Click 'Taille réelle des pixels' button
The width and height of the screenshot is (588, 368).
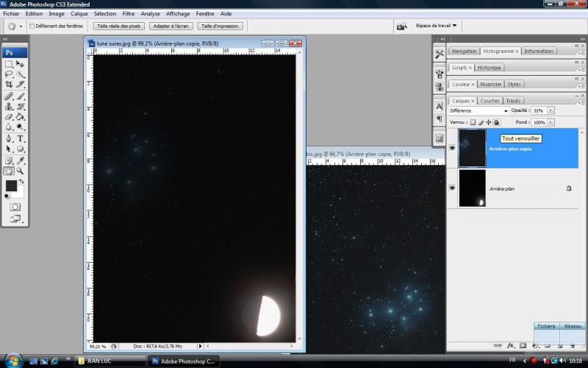coord(119,26)
